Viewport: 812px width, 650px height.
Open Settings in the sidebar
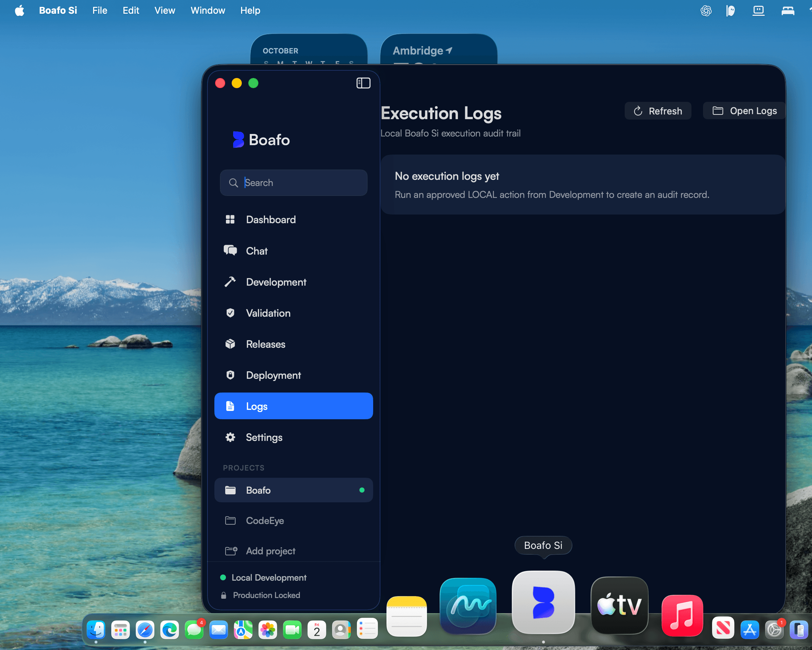[x=293, y=437]
